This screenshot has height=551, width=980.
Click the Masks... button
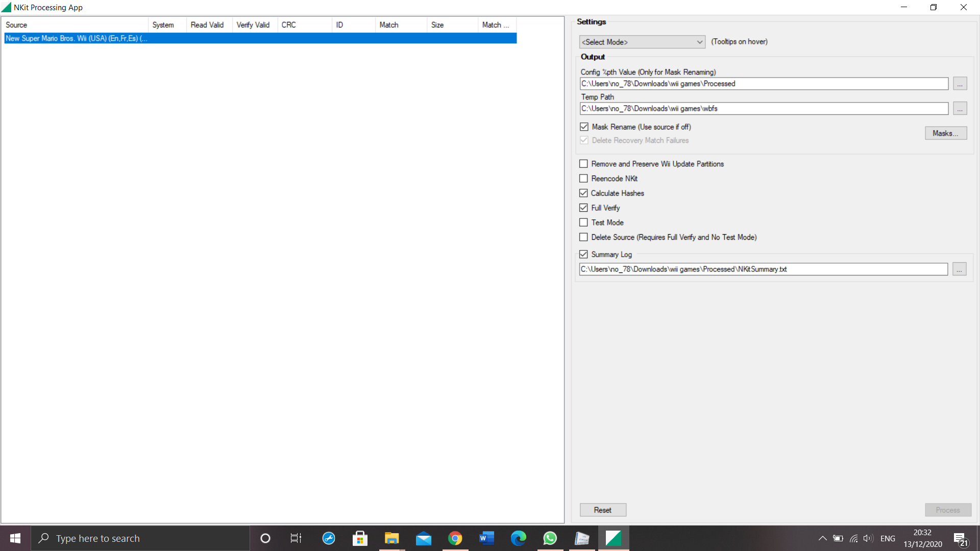pos(946,133)
